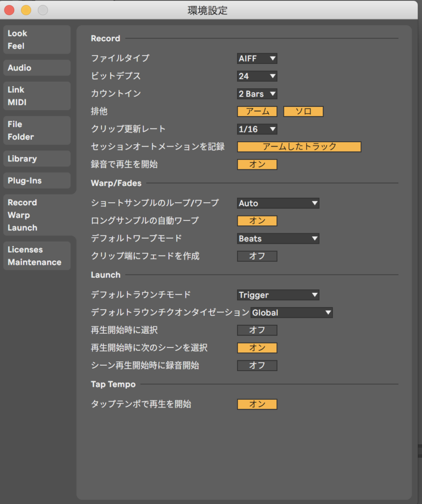Open the ファイルタイプ AIFF dropdown
The image size is (422, 504).
point(257,59)
